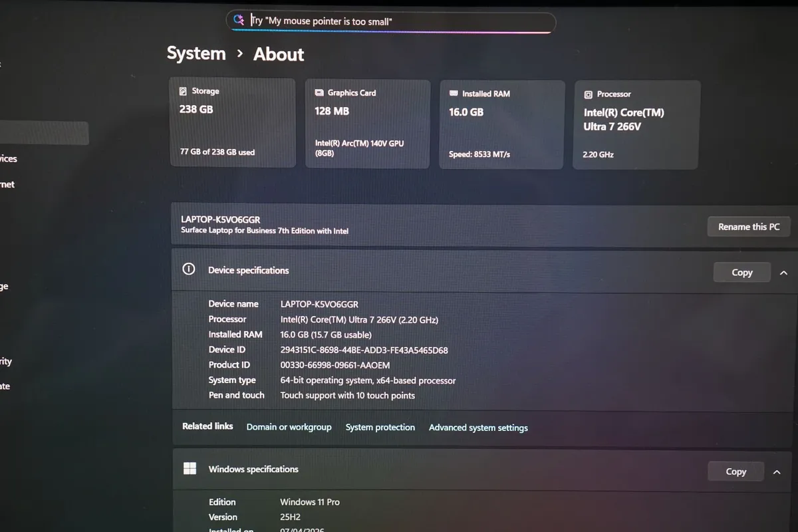The image size is (798, 532).
Task: Click the Rename this PC button
Action: 749,227
